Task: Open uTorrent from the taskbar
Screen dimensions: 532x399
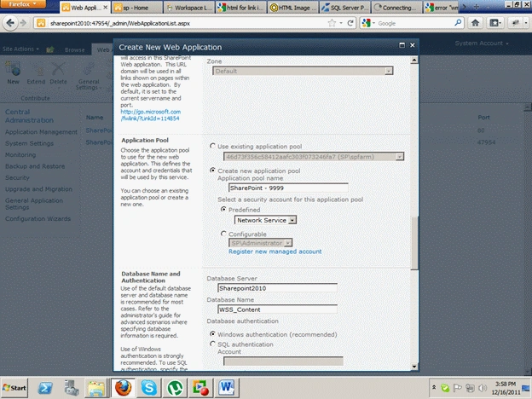Action: [x=175, y=388]
